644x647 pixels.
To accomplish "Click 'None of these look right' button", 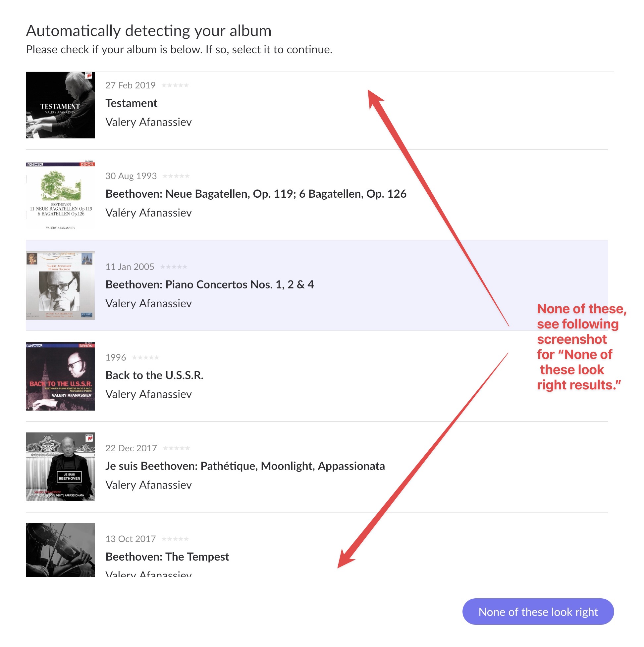I will (538, 612).
